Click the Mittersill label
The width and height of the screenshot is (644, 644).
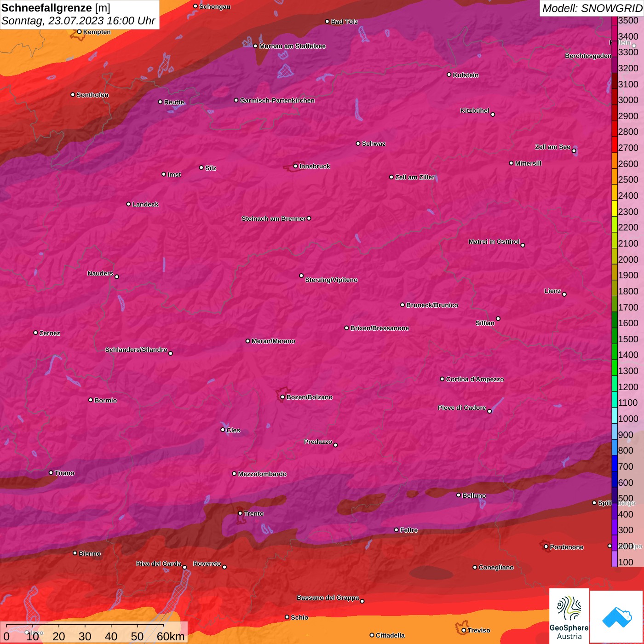point(528,163)
